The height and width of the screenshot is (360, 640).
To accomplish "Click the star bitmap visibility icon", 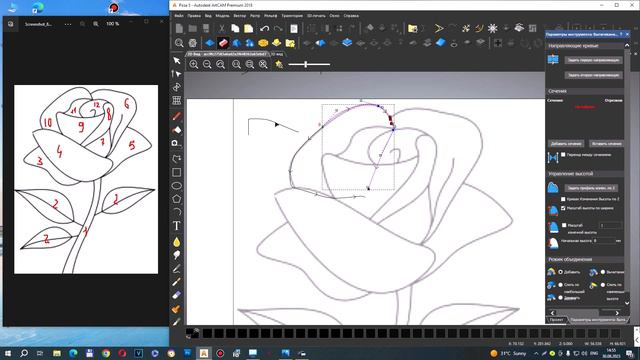I will pos(279,64).
